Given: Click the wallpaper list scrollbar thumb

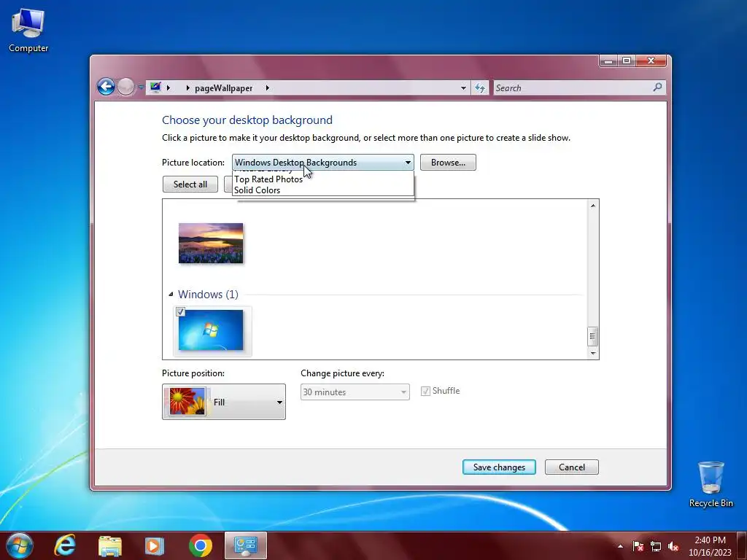Looking at the screenshot, I should pyautogui.click(x=592, y=336).
